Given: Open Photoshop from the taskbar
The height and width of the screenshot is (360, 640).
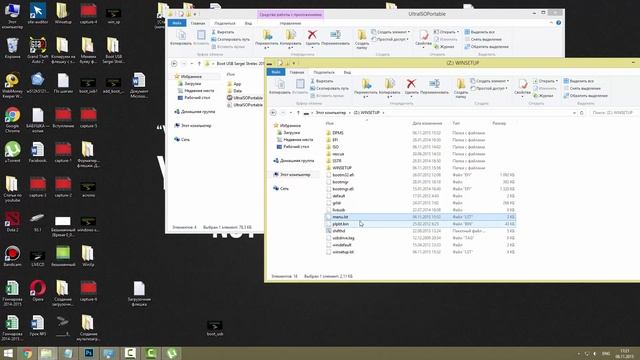Looking at the screenshot, I should point(89,353).
